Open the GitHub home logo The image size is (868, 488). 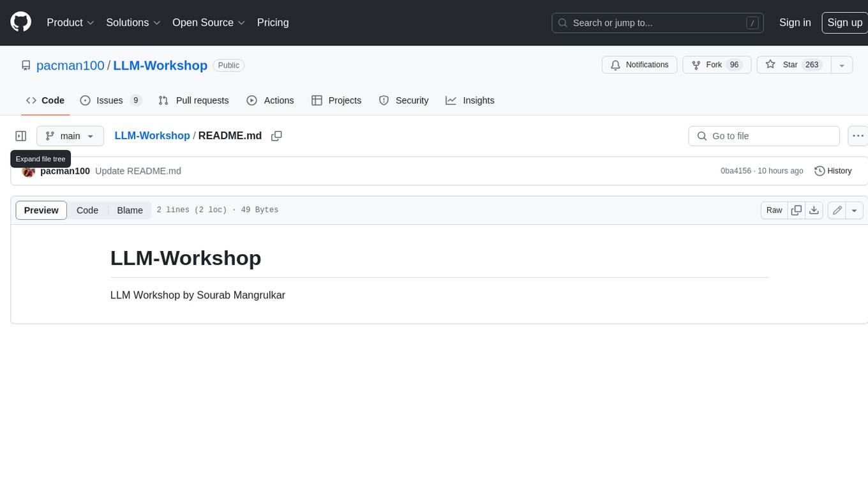point(21,22)
